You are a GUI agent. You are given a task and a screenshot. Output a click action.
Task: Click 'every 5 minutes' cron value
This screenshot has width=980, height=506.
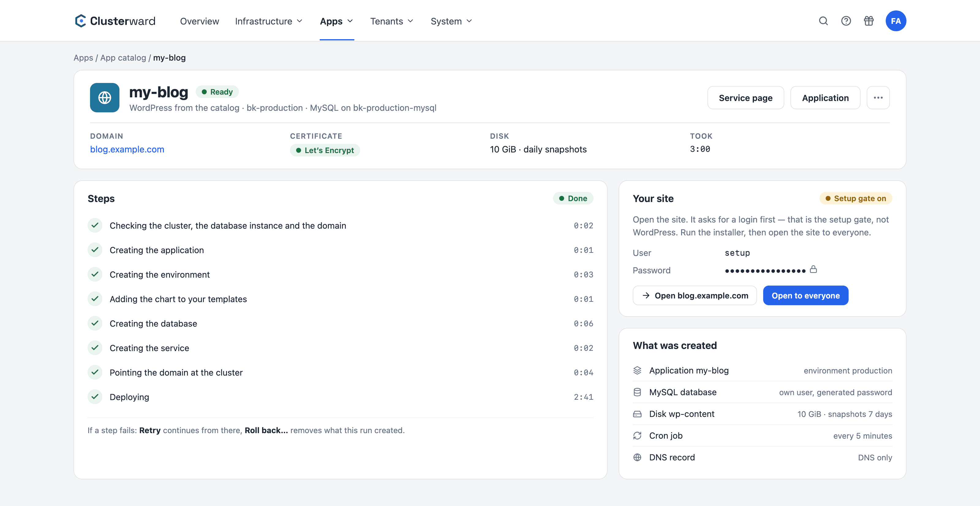click(x=862, y=436)
